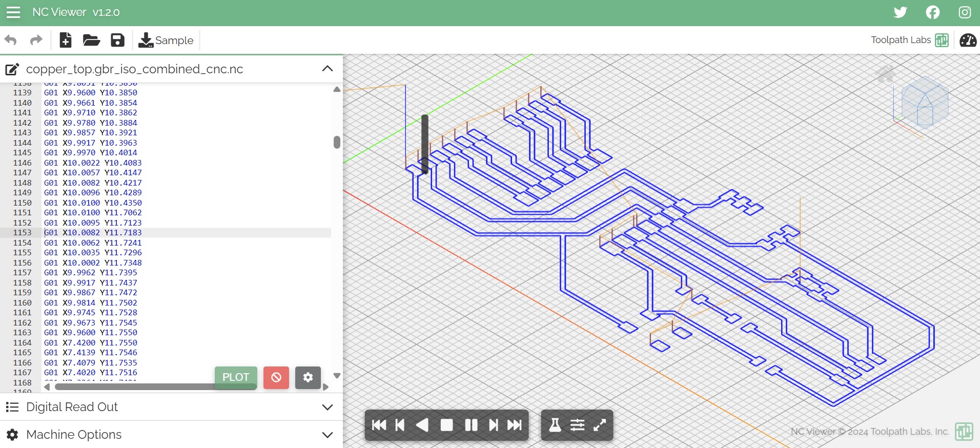
Task: Click the edit filename icon
Action: pyautogui.click(x=12, y=69)
